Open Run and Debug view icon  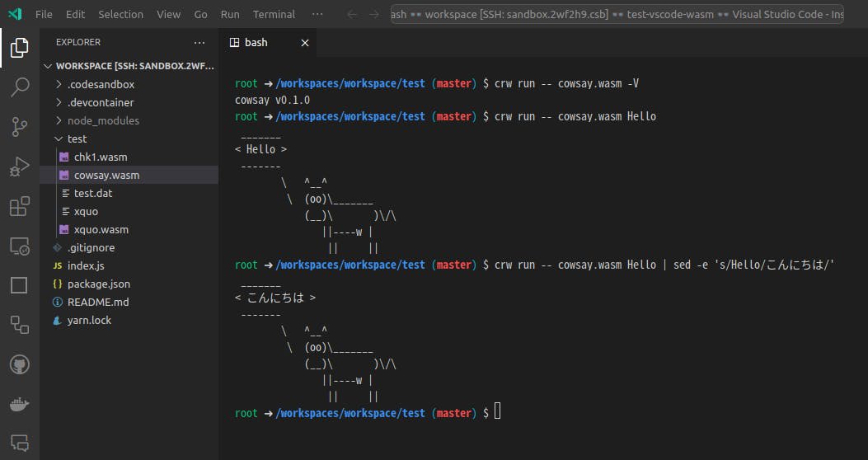pos(20,167)
